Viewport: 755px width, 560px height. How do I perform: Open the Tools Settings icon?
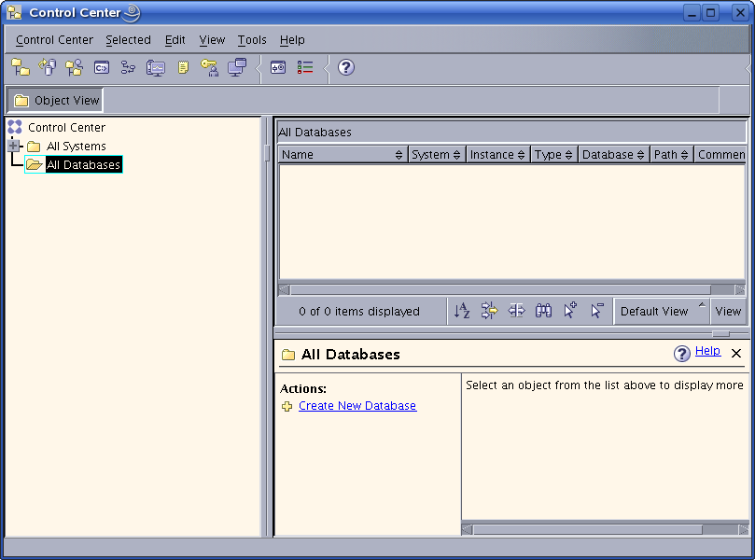click(278, 67)
